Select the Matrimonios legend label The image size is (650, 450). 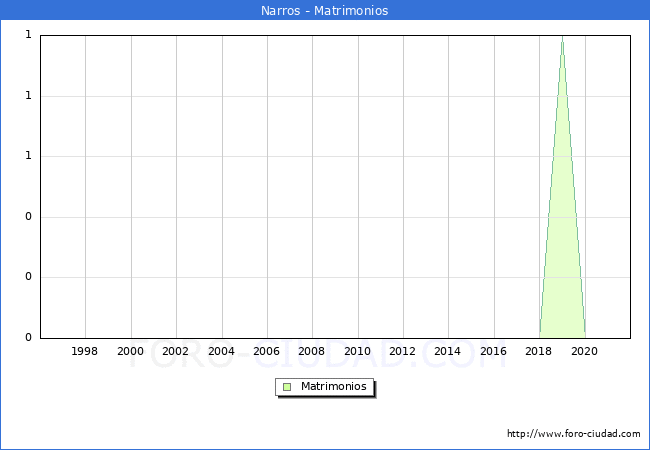(x=334, y=387)
